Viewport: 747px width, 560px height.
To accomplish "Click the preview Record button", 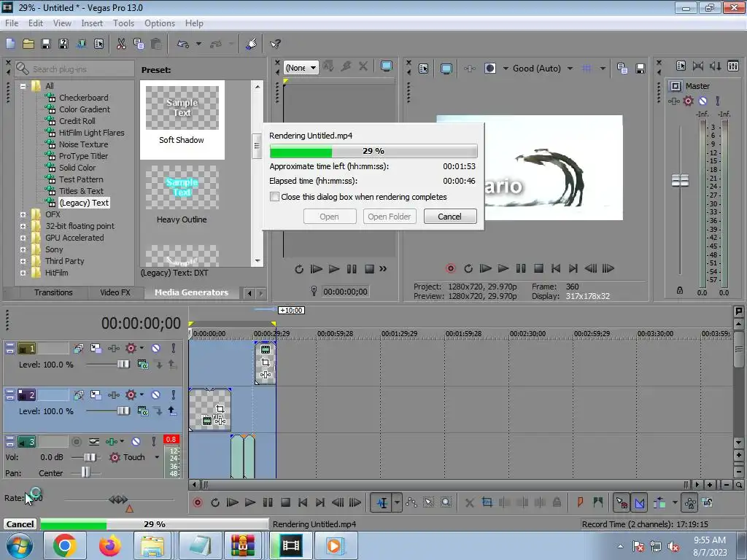I will 450,268.
